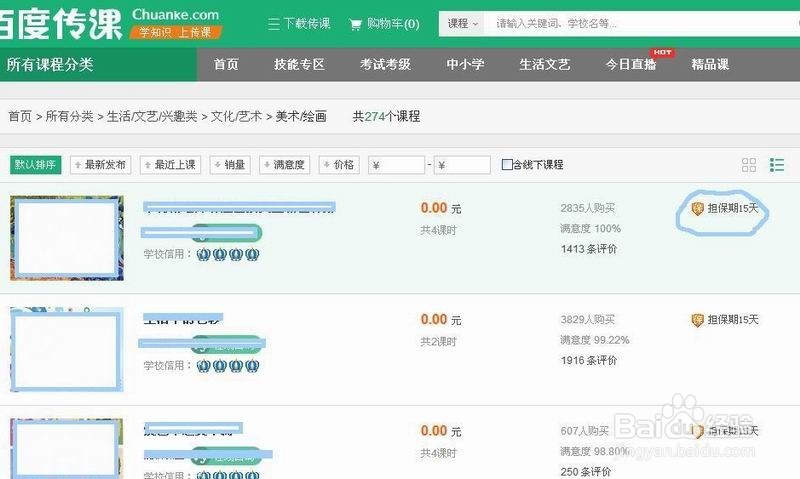Sort by 最近上课

[x=170, y=165]
